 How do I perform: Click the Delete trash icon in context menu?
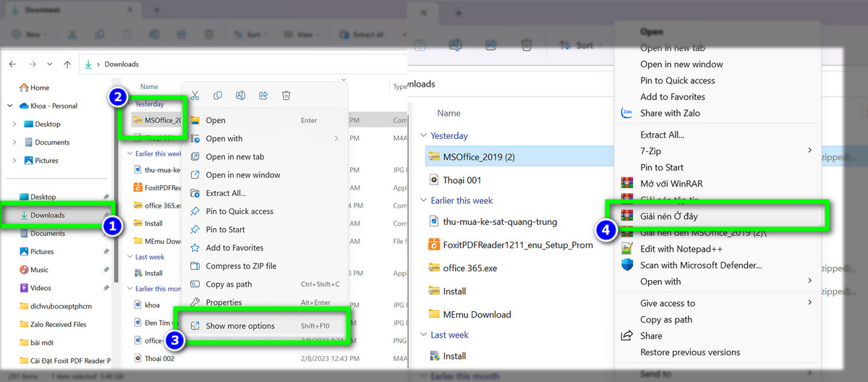(286, 95)
